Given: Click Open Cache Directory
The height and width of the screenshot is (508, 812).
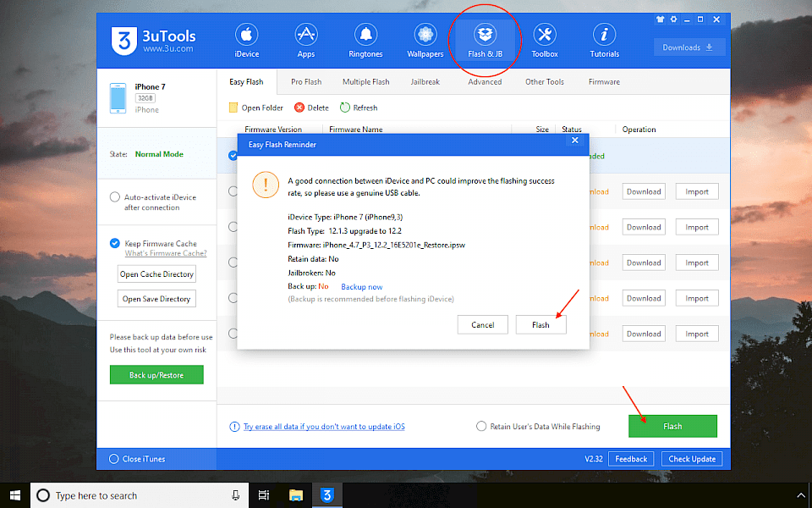Looking at the screenshot, I should click(157, 274).
